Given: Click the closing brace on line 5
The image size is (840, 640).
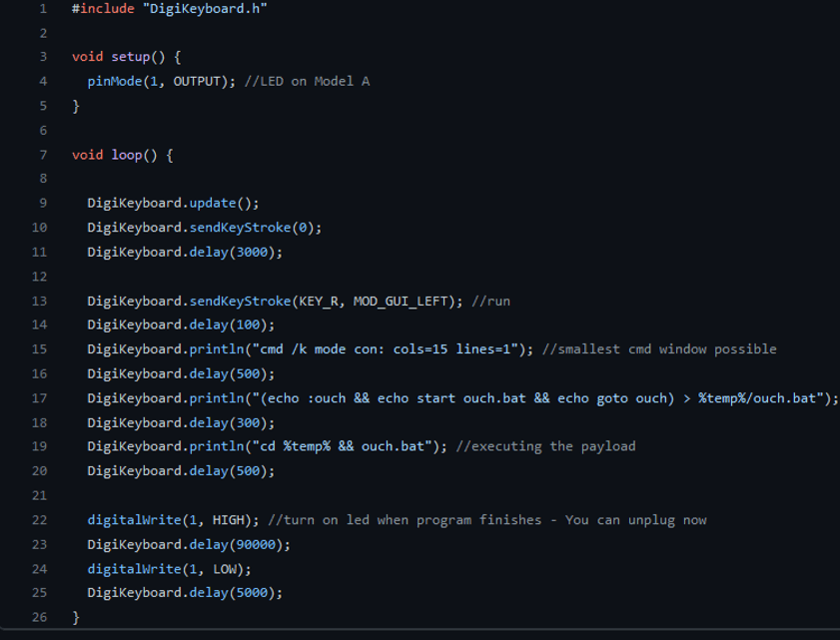Looking at the screenshot, I should (76, 106).
